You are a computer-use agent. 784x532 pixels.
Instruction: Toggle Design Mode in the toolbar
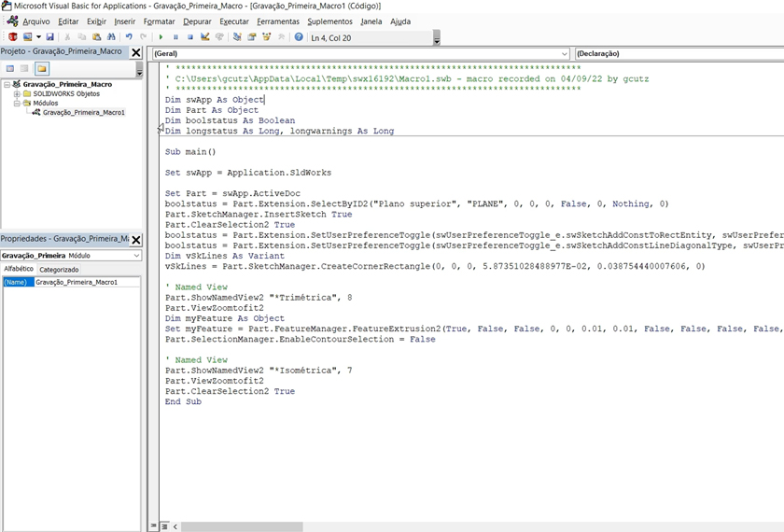coord(204,37)
